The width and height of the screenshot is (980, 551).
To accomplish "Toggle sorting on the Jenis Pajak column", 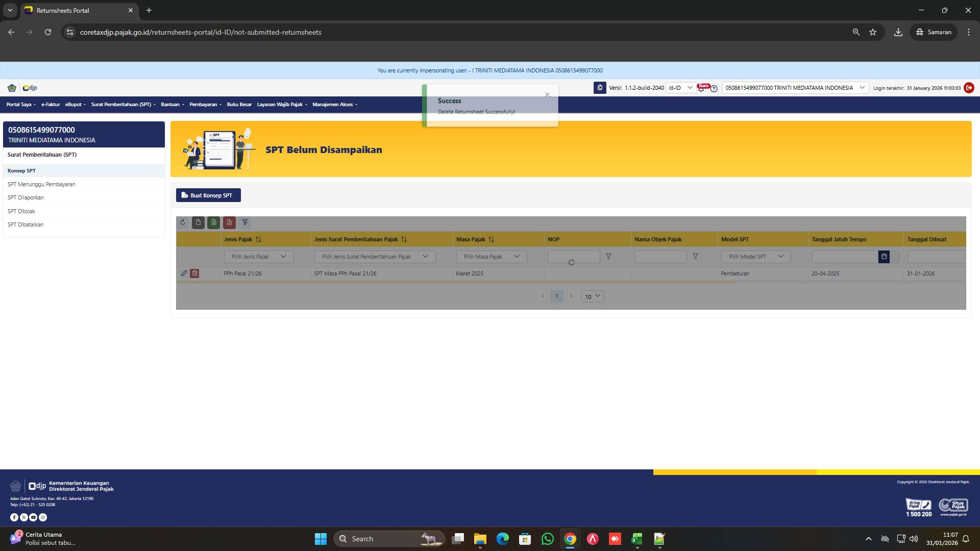I will pos(258,239).
